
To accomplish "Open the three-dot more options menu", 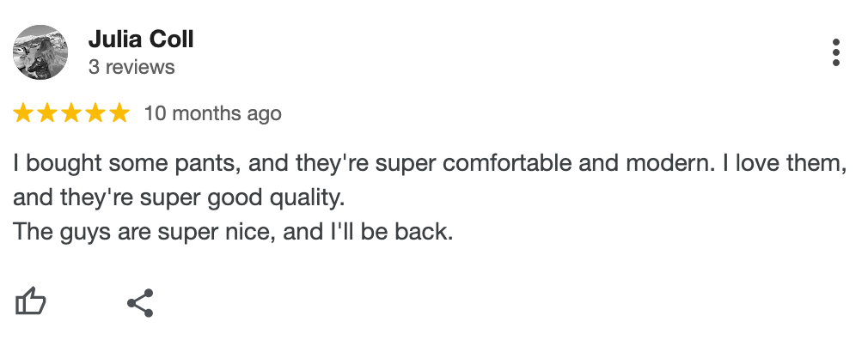I will (836, 52).
